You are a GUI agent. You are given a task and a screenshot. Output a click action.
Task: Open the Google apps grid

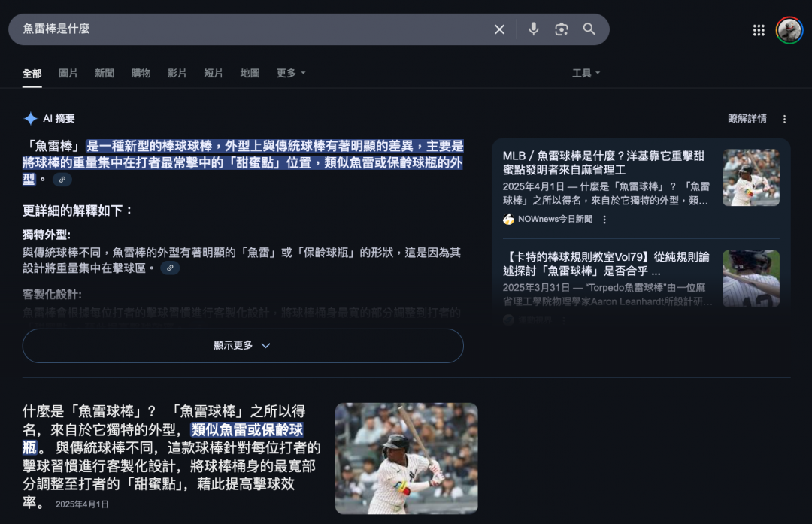pos(759,30)
